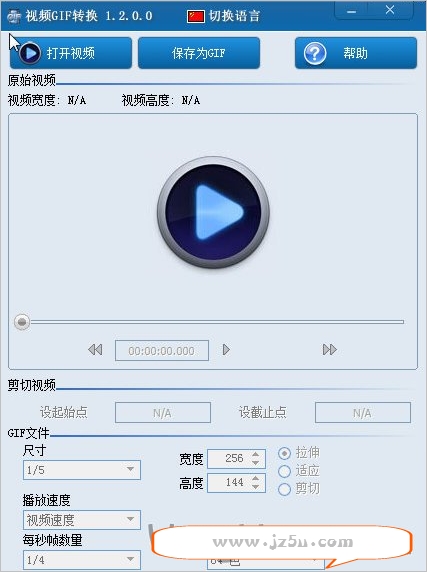Screen dimensions: 427x572
Task: Increase 宽度 value with up arrow
Action: 256,454
